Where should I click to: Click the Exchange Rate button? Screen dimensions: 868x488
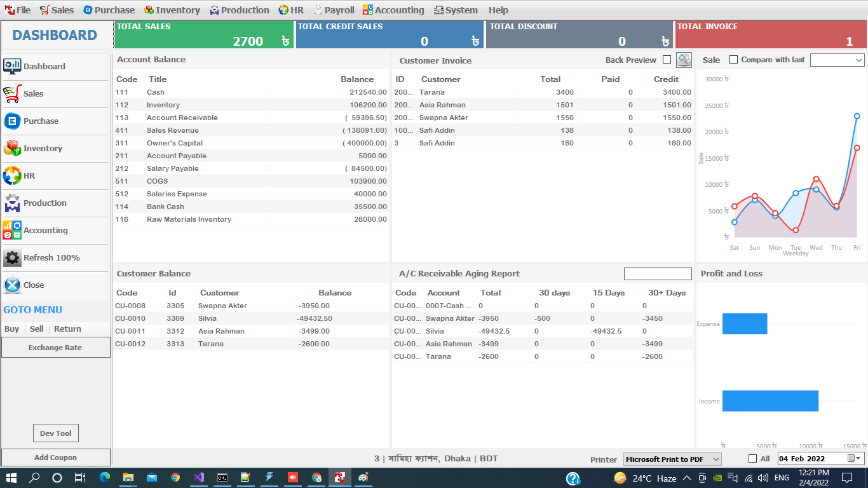(55, 348)
